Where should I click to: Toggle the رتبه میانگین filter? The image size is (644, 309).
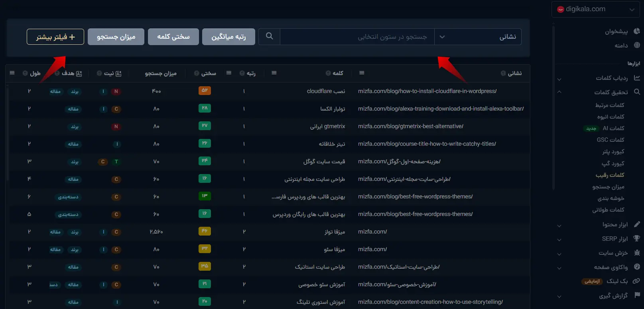[x=228, y=37]
